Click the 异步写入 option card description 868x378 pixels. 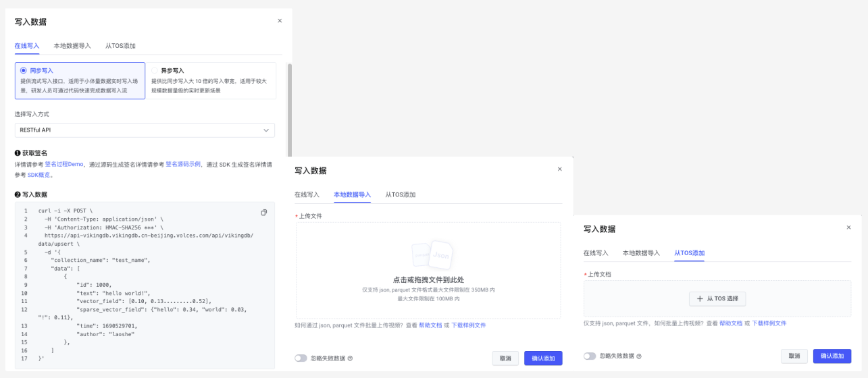[209, 85]
